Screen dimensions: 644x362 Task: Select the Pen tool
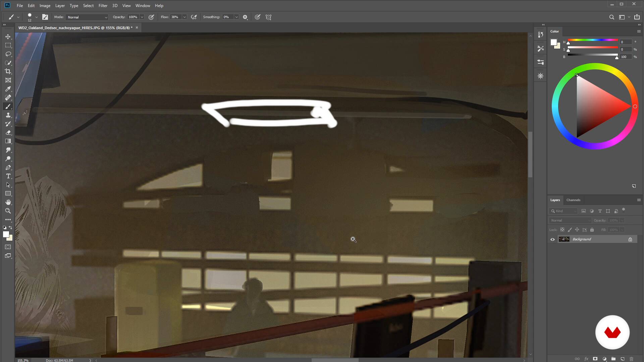tap(8, 167)
